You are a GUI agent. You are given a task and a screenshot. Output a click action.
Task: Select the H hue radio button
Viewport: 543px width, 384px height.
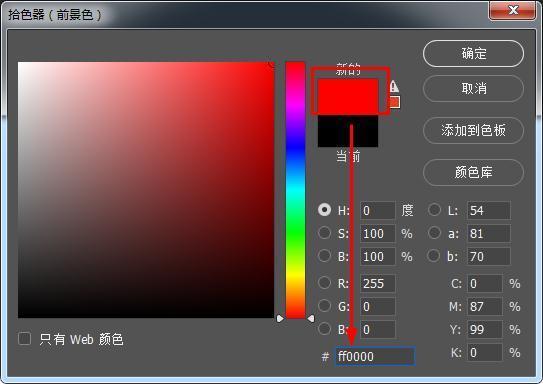(324, 209)
